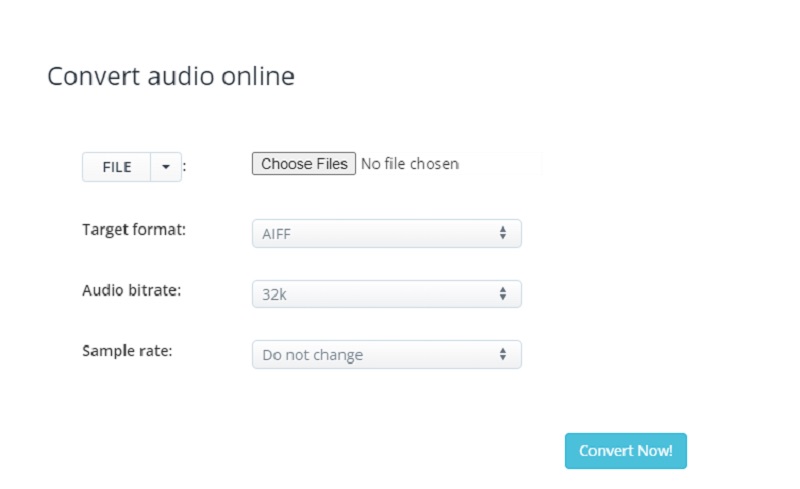Click the AIFF value text

(277, 234)
